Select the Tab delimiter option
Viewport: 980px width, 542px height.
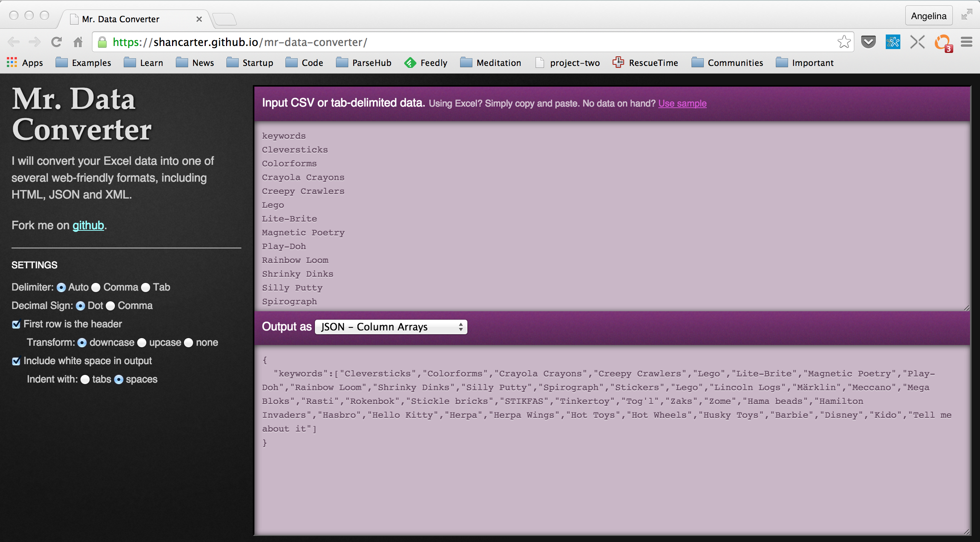tap(146, 287)
